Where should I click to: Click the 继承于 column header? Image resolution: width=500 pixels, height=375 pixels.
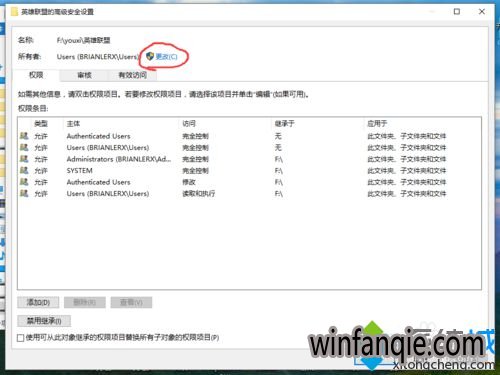pyautogui.click(x=284, y=124)
